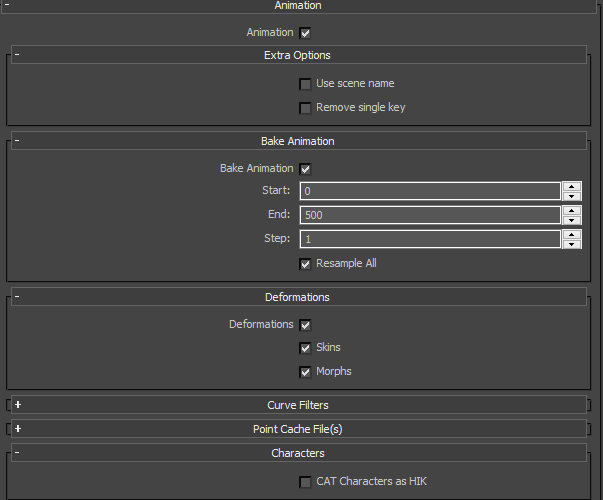Viewport: 603px width, 500px height.
Task: Decrease the Step value with the down arrow
Action: [571, 244]
